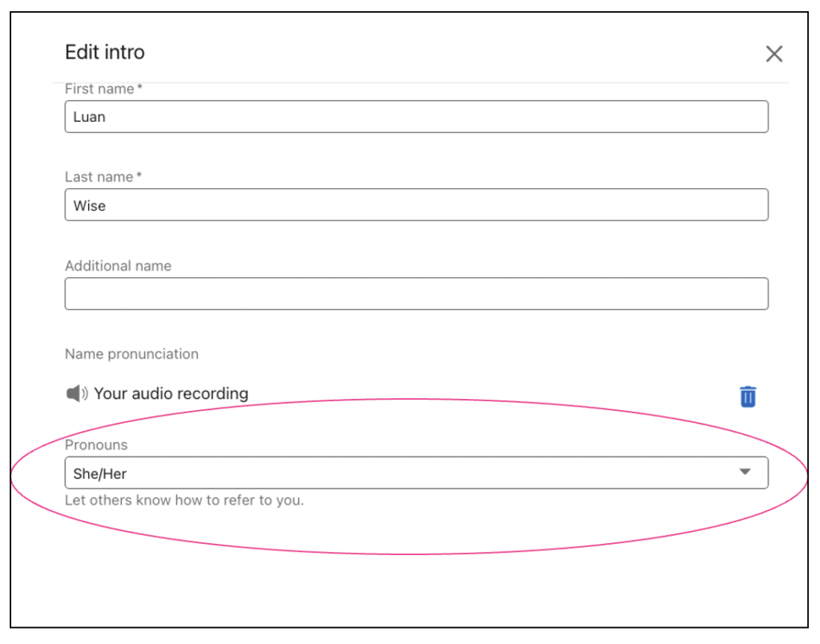Focus the First name input field
The height and width of the screenshot is (644, 820).
coord(416,117)
